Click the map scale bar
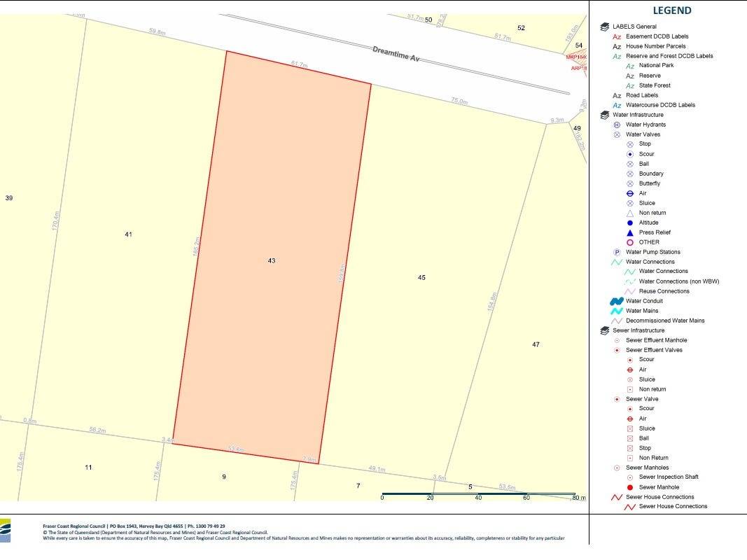Screen dimensions: 747x560 [x=478, y=493]
